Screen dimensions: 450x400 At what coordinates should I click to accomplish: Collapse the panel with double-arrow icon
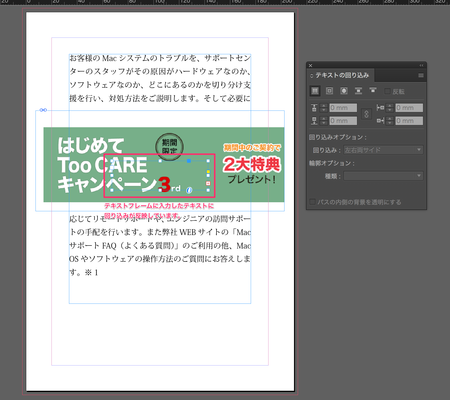(x=421, y=65)
